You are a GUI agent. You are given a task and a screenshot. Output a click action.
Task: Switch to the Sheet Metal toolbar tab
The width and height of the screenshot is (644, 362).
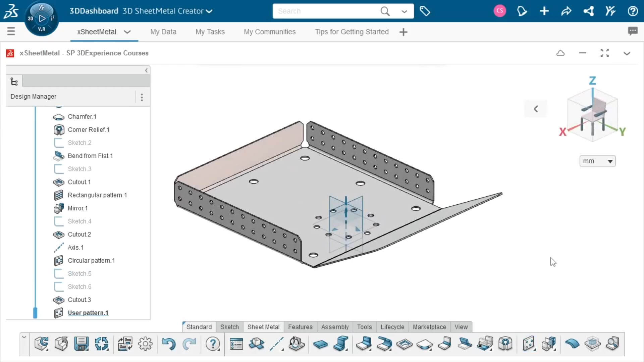263,327
